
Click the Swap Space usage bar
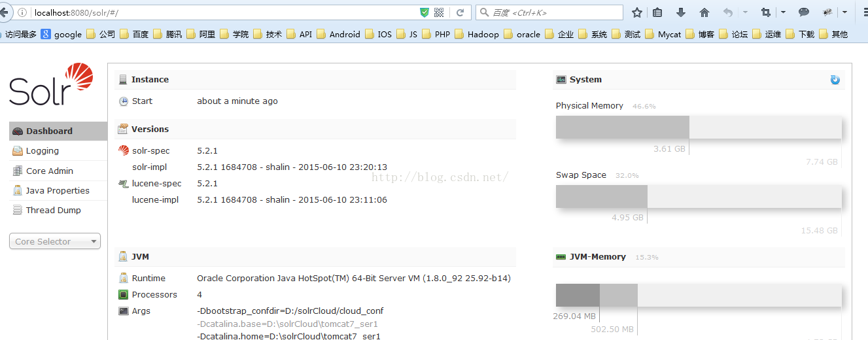point(699,197)
